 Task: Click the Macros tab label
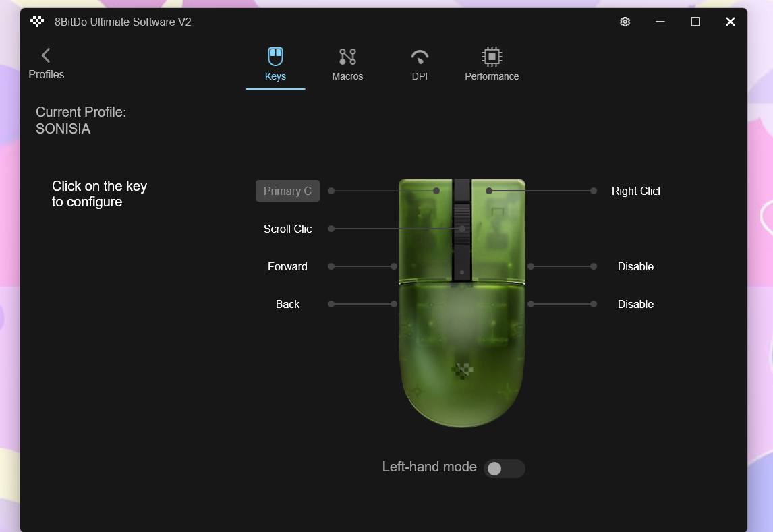347,76
